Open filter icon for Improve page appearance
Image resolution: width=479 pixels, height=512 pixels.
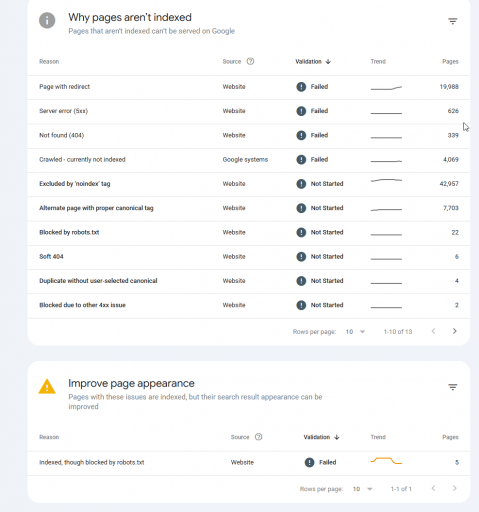click(452, 387)
